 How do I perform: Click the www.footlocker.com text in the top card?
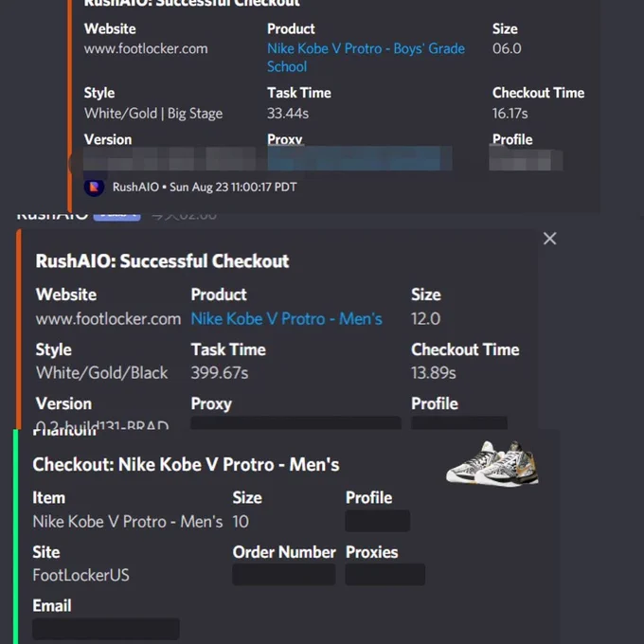[x=146, y=49]
